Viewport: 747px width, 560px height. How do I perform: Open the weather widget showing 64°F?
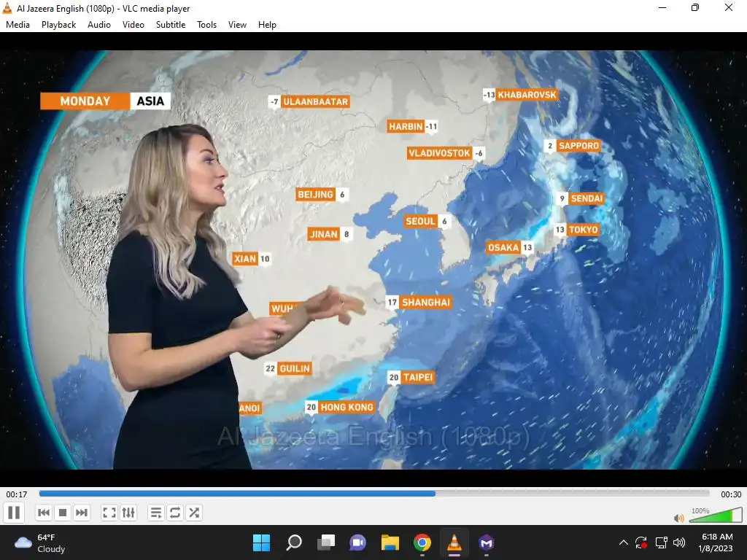tap(40, 542)
